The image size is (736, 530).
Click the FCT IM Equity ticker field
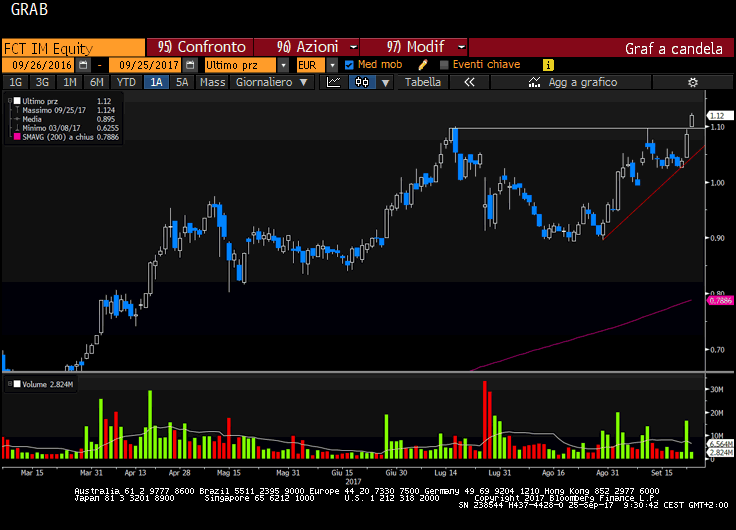[x=72, y=47]
